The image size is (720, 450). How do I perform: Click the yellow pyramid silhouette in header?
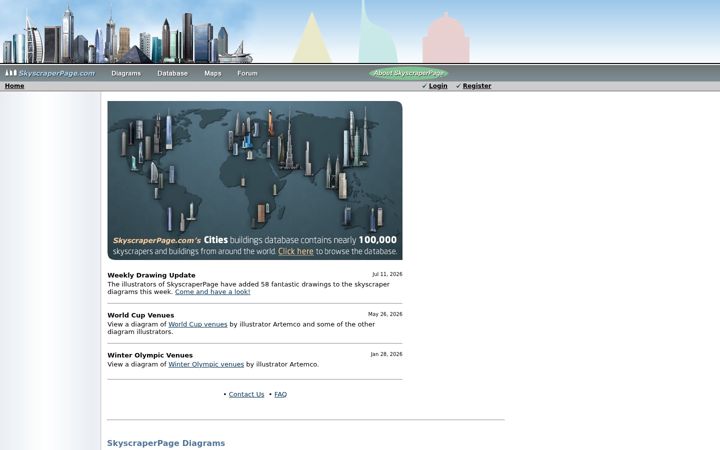pos(312,39)
